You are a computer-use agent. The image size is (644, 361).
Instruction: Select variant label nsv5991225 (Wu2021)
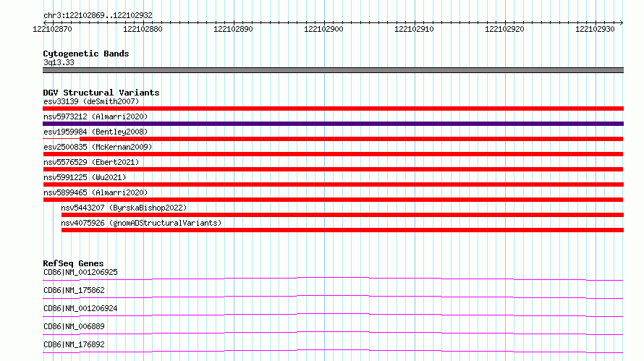(85, 177)
